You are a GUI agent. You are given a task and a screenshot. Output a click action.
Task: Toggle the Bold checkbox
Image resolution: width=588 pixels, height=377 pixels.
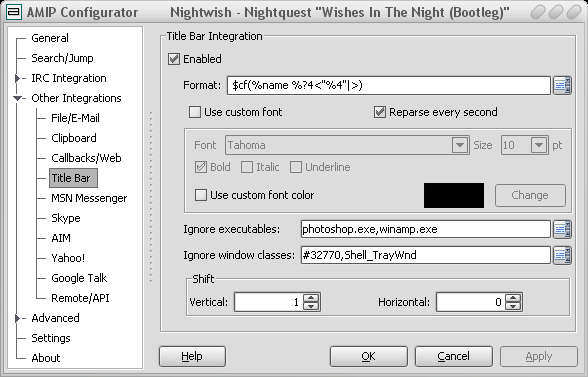pyautogui.click(x=201, y=167)
